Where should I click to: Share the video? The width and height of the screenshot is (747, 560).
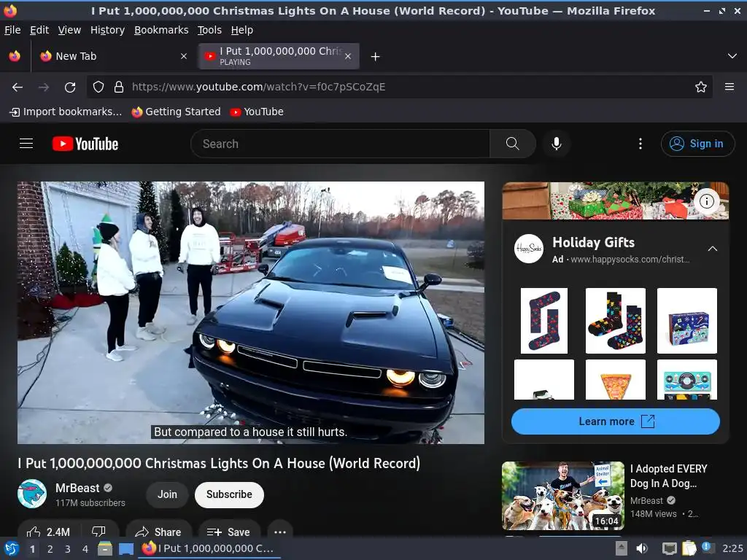click(158, 532)
